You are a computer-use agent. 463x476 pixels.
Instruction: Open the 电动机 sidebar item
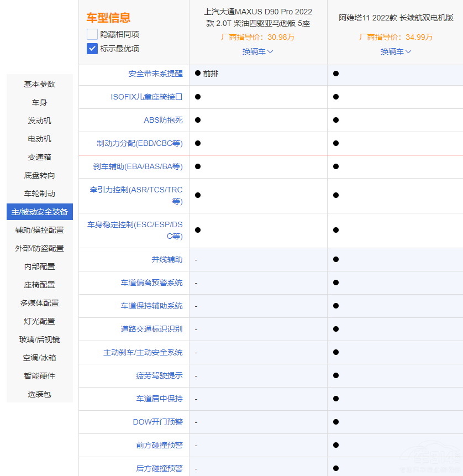40,139
